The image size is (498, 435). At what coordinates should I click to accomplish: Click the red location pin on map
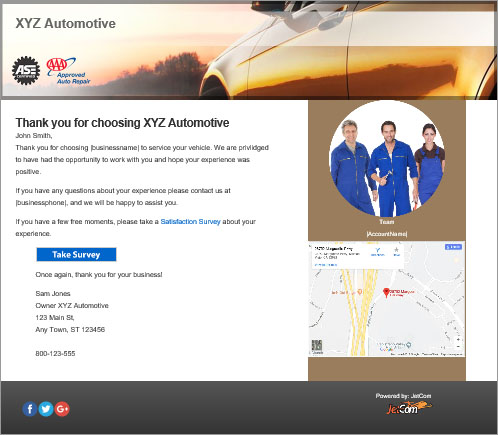[x=386, y=293]
